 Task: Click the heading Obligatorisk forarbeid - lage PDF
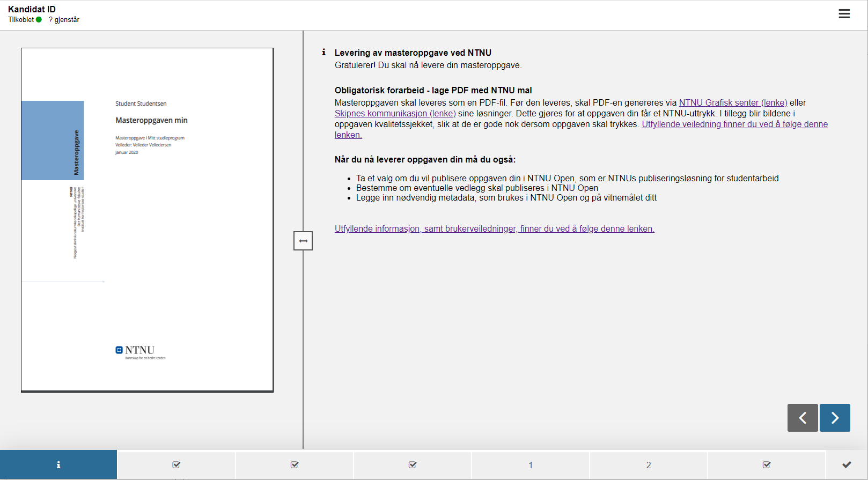433,90
